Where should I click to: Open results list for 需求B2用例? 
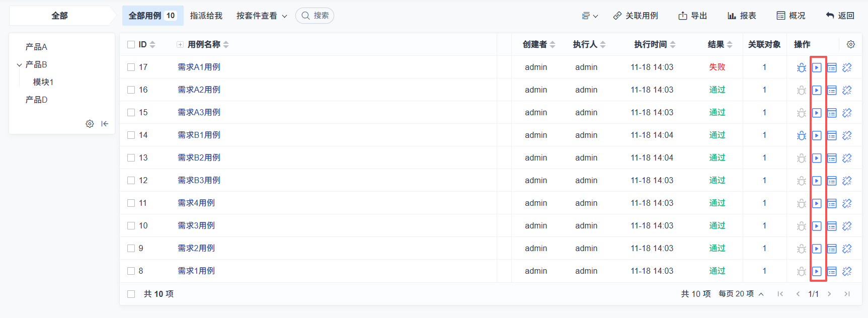tap(832, 158)
